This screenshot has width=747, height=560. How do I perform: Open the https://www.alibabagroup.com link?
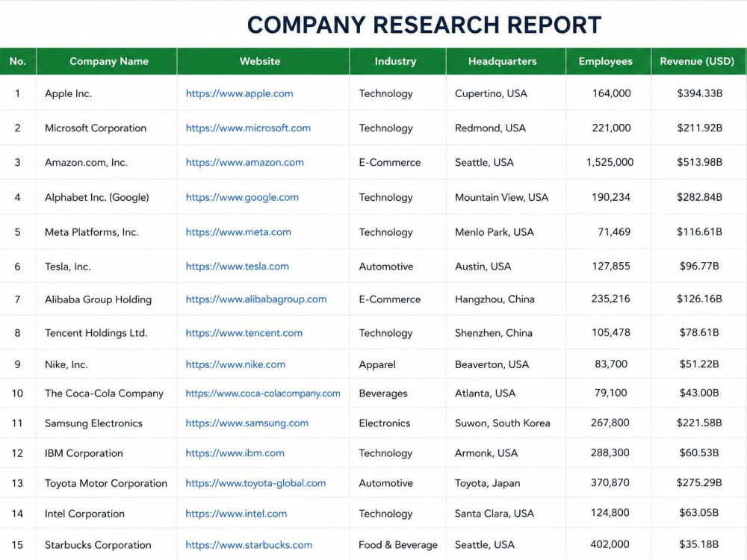point(255,299)
